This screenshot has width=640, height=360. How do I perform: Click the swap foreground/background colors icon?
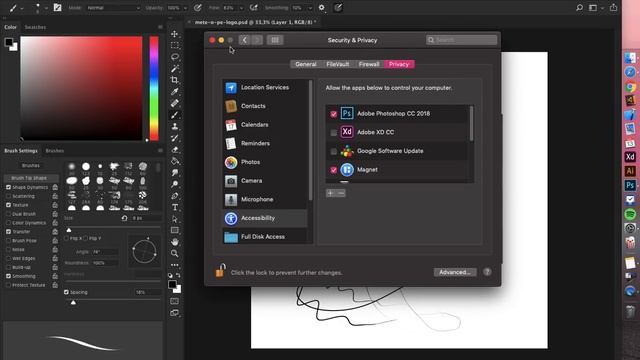[178, 276]
